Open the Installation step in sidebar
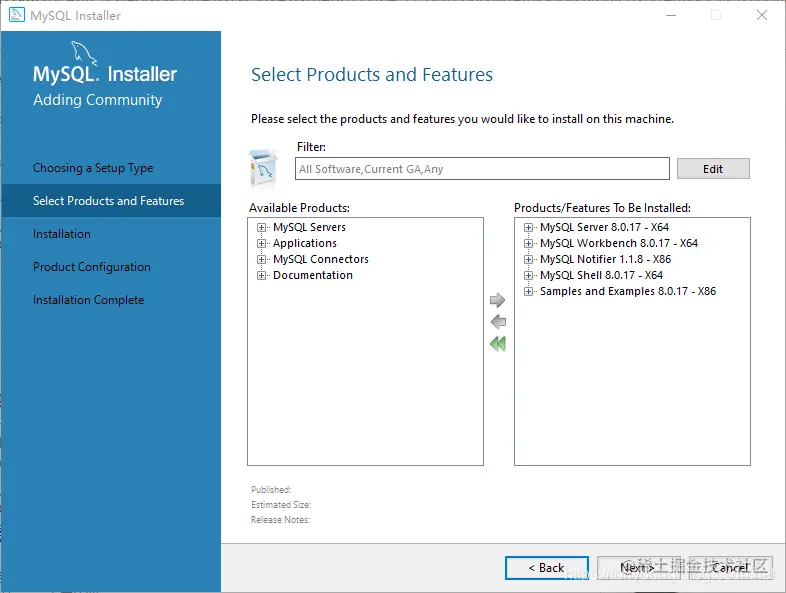786x593 pixels. click(x=62, y=234)
